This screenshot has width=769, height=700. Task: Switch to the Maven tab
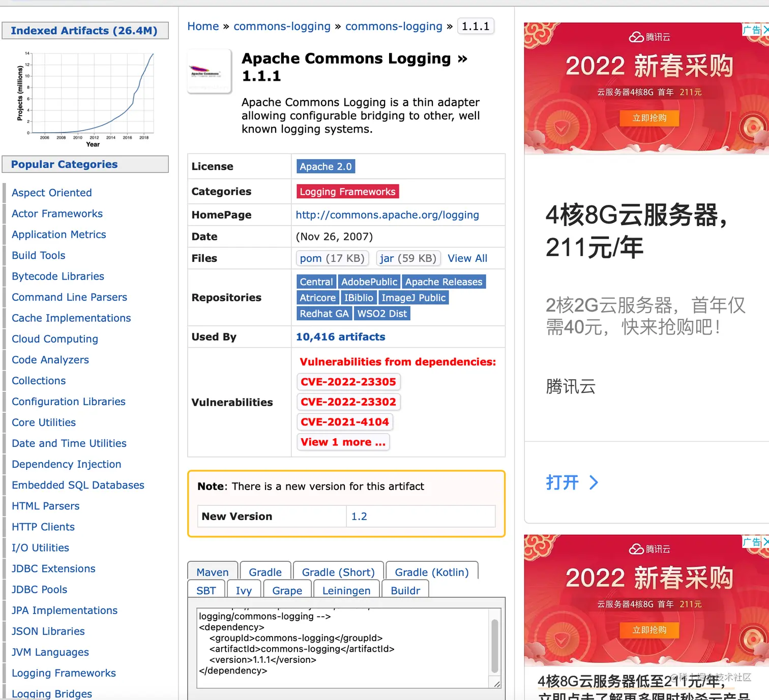tap(213, 572)
